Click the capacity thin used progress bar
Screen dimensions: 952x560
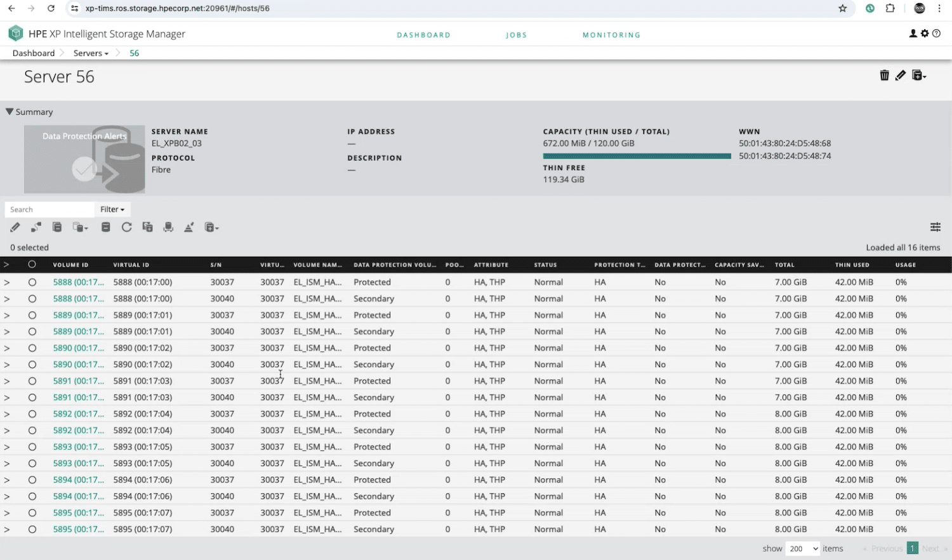[x=637, y=156]
